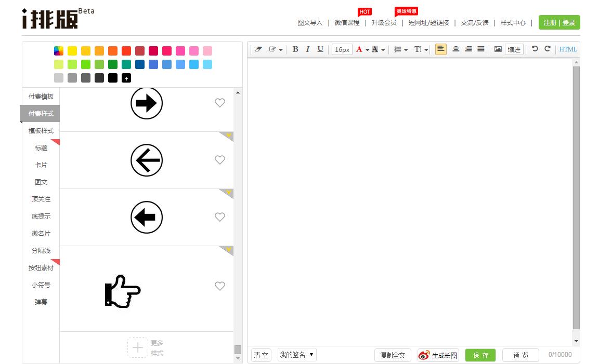Expand the line height dropdown arrow

point(426,50)
